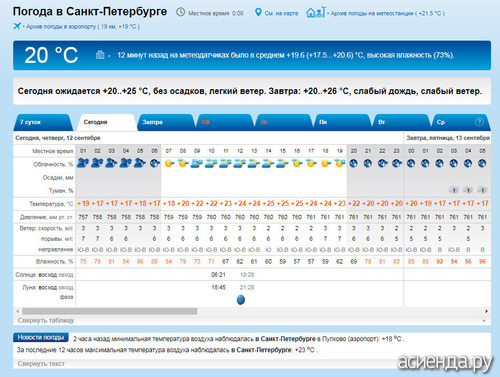The height and width of the screenshot is (377, 500).
Task: Click the cloudiness icon for hour 01 today
Action: click(x=83, y=163)
